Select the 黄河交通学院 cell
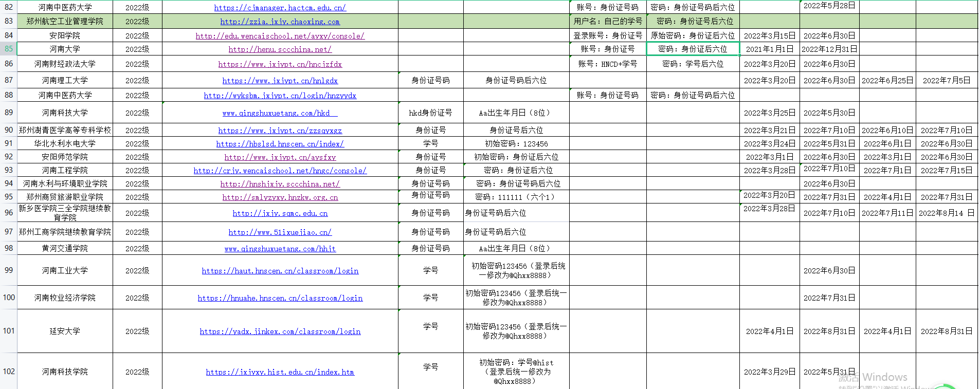980x389 pixels. click(65, 249)
